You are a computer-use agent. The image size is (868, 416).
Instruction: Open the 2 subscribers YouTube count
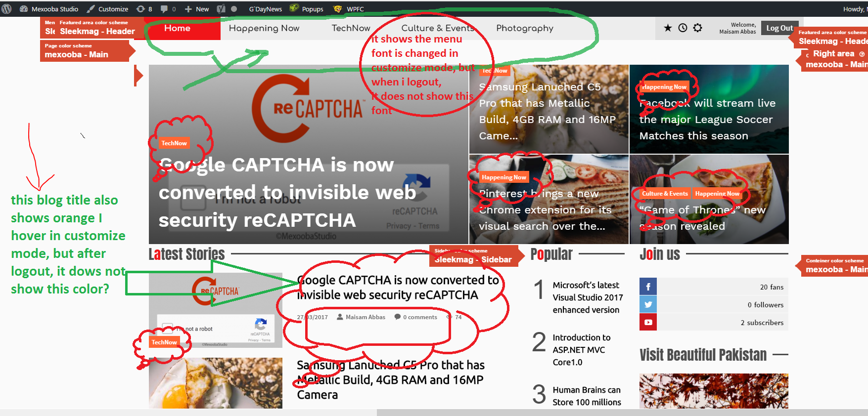pos(762,323)
